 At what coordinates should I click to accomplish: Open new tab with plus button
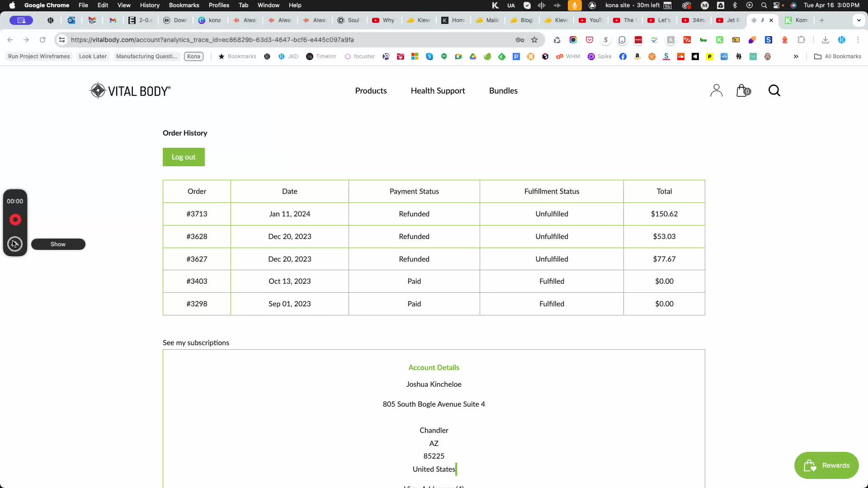(x=822, y=20)
